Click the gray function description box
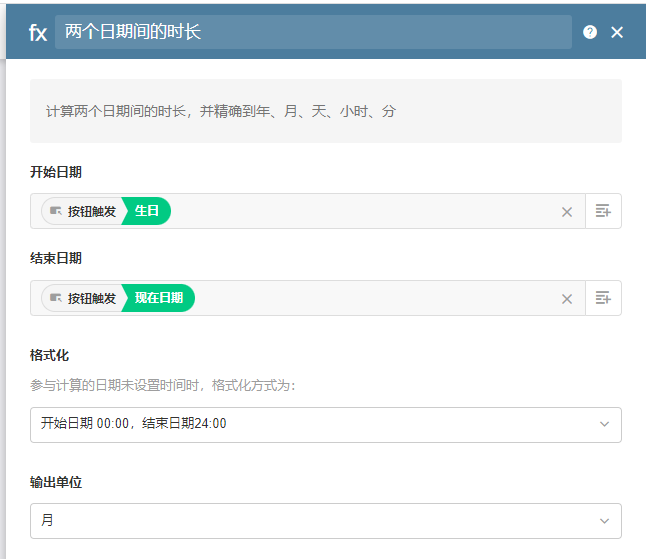 click(x=325, y=111)
